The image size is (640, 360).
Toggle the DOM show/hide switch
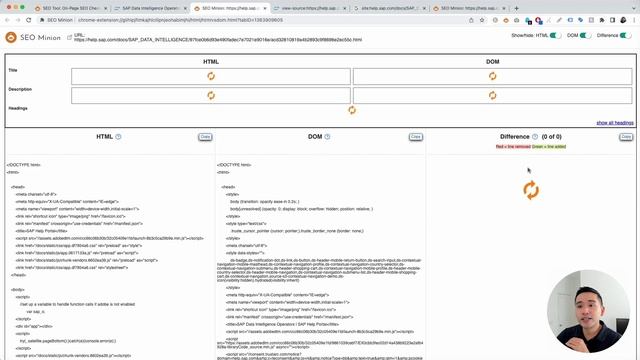585,36
